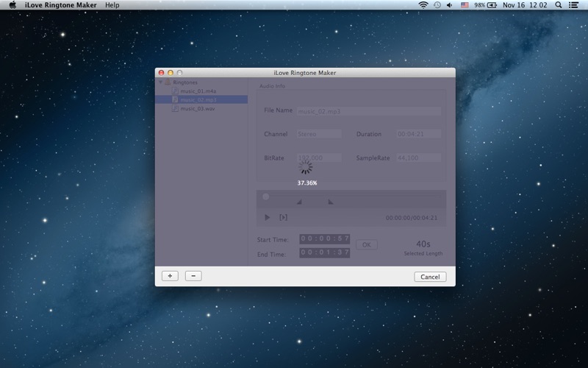
Task: Open the Help menu
Action: point(112,5)
